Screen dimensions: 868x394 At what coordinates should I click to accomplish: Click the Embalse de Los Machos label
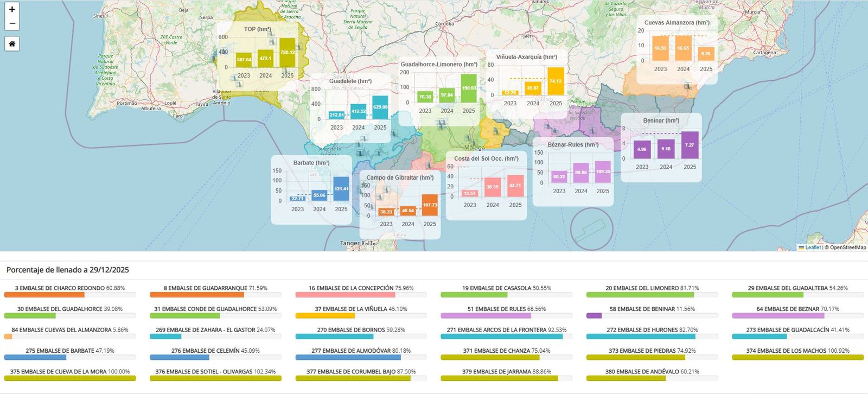tap(797, 351)
